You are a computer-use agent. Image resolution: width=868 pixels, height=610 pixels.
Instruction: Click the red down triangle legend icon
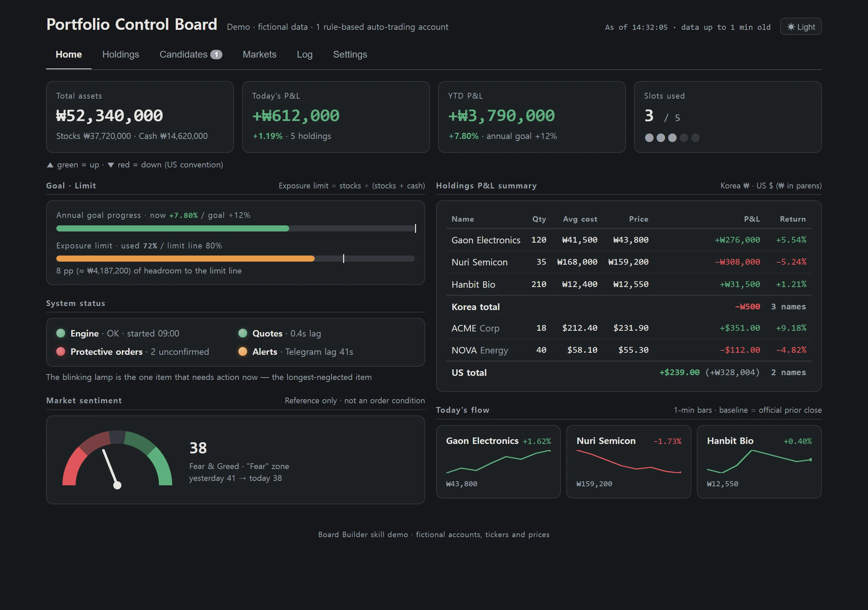111,165
